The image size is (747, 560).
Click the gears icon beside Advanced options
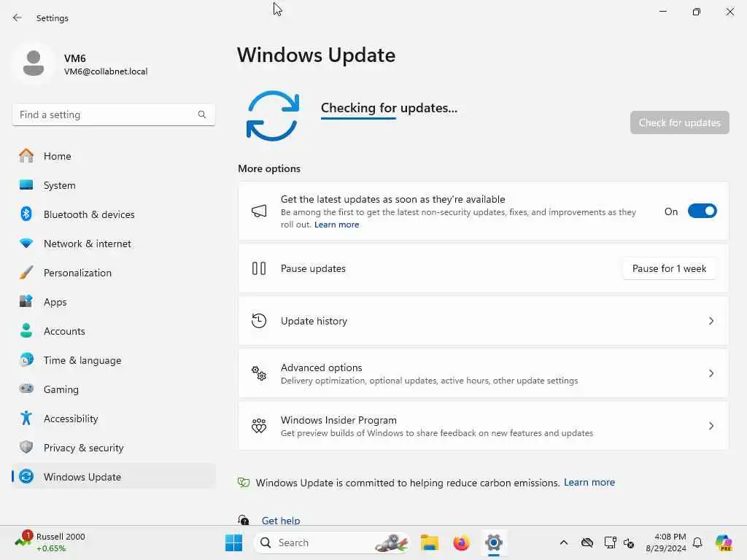tap(259, 373)
